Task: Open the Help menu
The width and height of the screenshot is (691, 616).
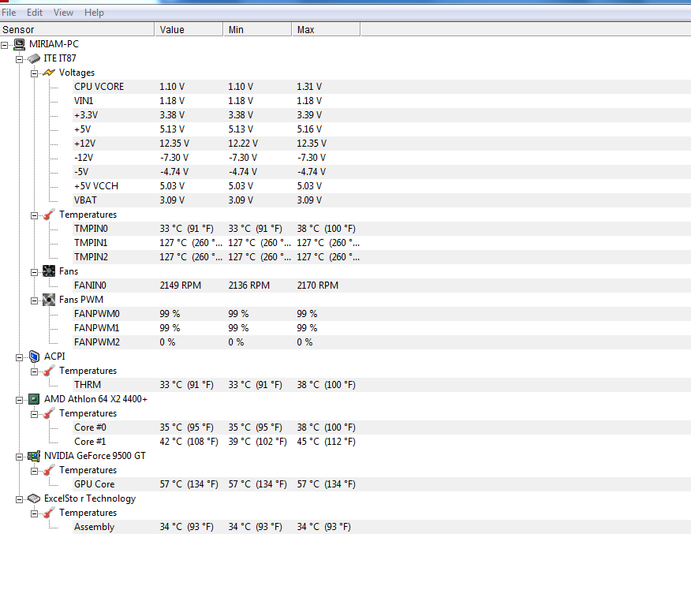Action: point(94,13)
